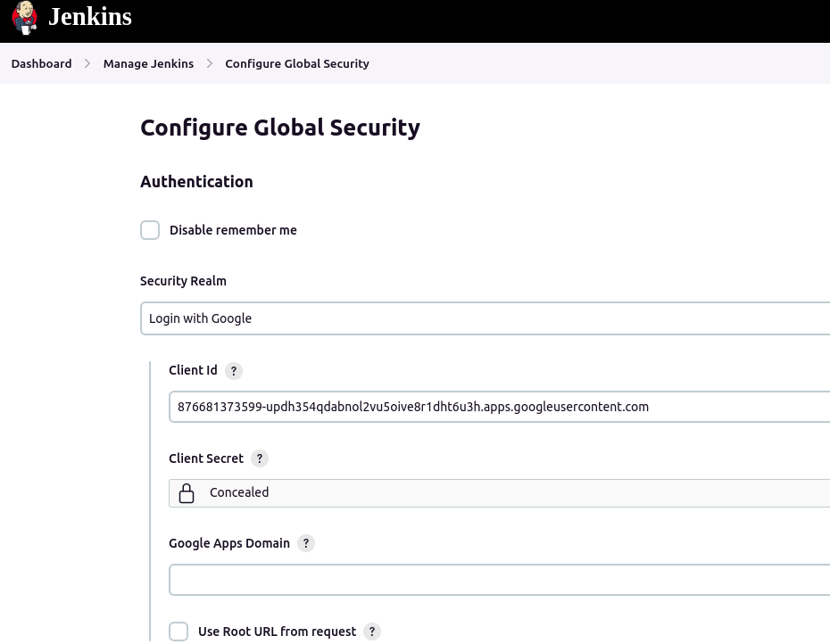Image resolution: width=830 pixels, height=644 pixels.
Task: Show help for Google Apps Domain
Action: [x=306, y=543]
